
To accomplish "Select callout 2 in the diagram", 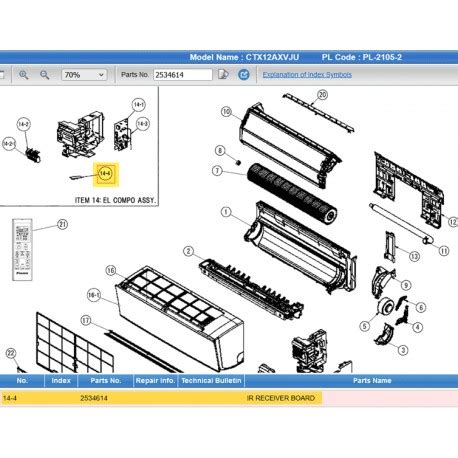I will (x=189, y=251).
